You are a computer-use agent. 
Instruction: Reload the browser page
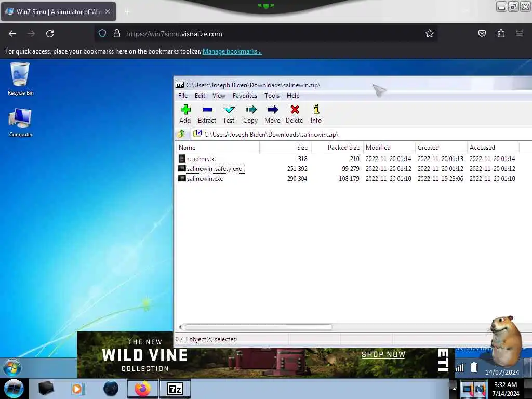[x=50, y=34]
